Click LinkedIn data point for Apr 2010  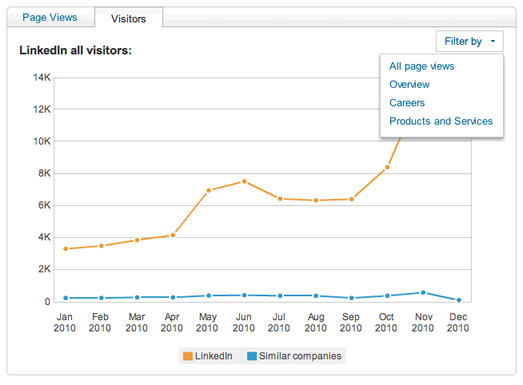(x=173, y=235)
